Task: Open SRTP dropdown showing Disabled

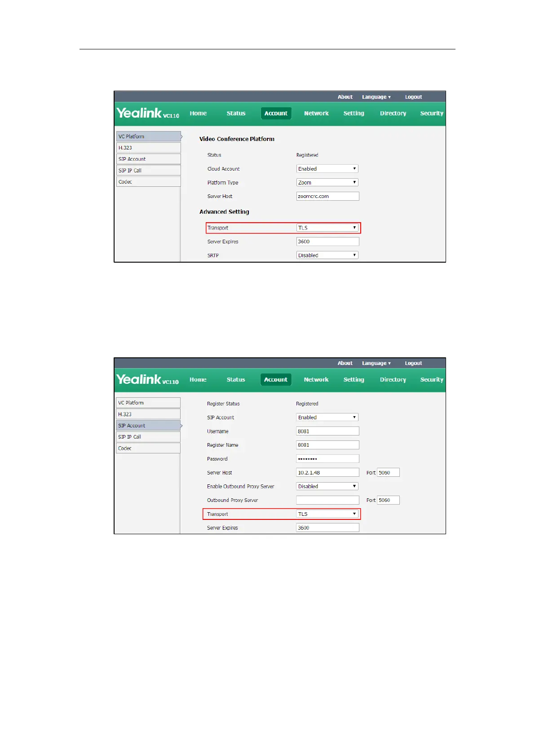Action: 327,255
